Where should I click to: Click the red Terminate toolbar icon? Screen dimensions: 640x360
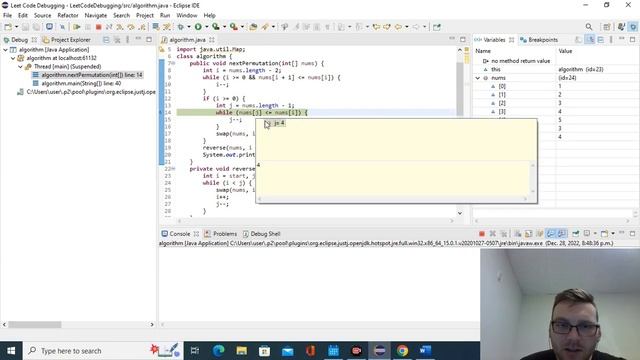click(x=98, y=27)
